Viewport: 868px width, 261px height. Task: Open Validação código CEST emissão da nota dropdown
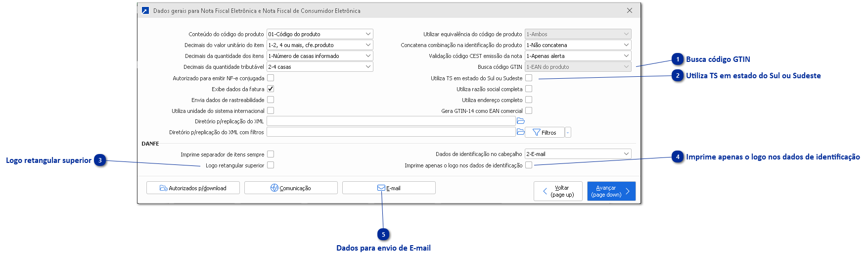tap(578, 55)
